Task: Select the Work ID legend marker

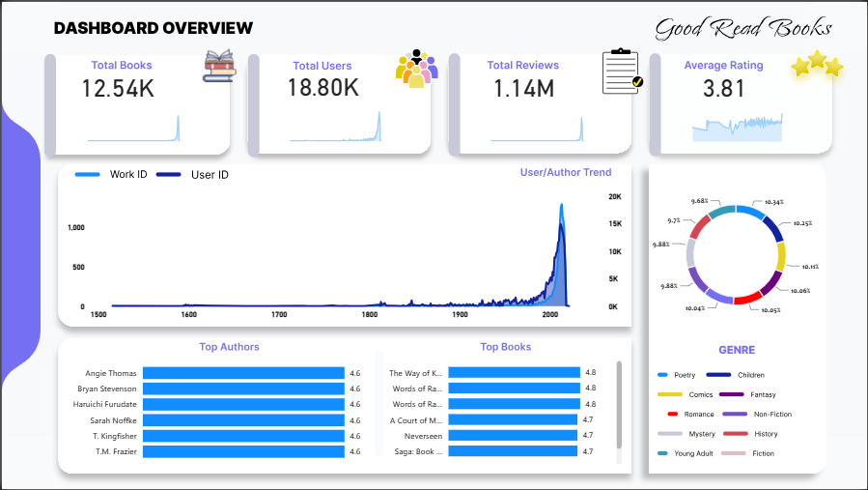Action: (x=88, y=175)
